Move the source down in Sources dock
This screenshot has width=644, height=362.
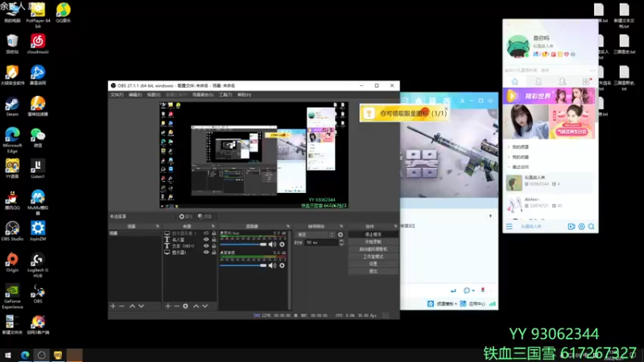point(205,306)
